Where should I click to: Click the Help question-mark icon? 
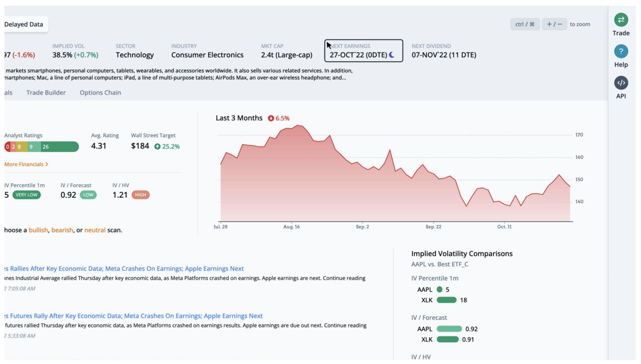click(x=621, y=52)
